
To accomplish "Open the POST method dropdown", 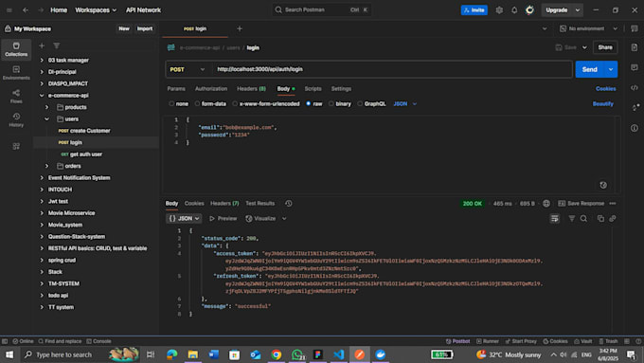I will coord(188,69).
